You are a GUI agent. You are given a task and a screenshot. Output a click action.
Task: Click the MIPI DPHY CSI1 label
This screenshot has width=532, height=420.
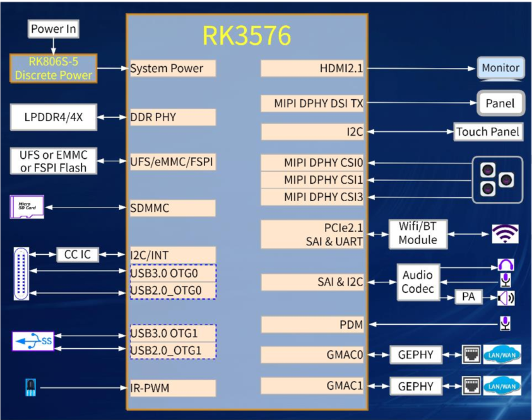[312, 180]
